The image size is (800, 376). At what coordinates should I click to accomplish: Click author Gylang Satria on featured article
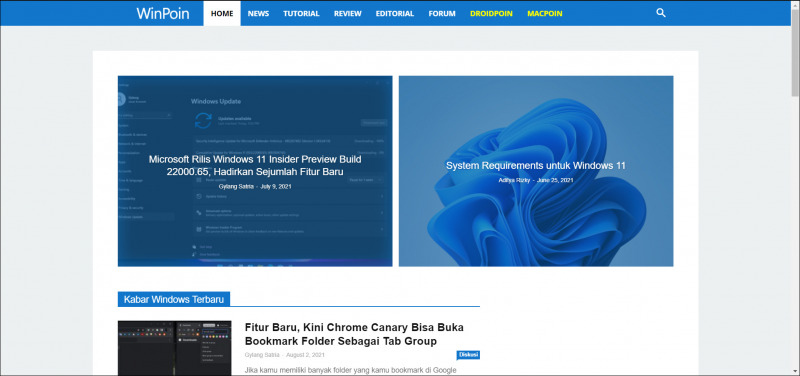point(236,187)
